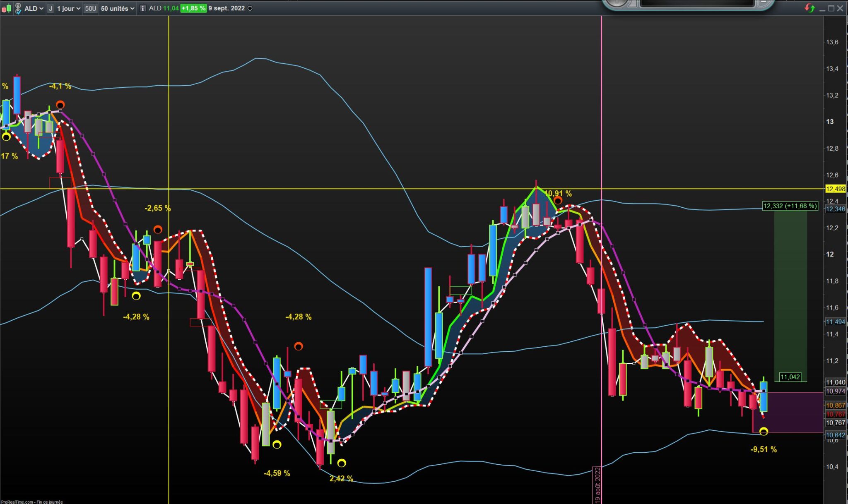The height and width of the screenshot is (504, 848).
Task: Click the striped grip on the floating widget
Action: pos(632,3)
